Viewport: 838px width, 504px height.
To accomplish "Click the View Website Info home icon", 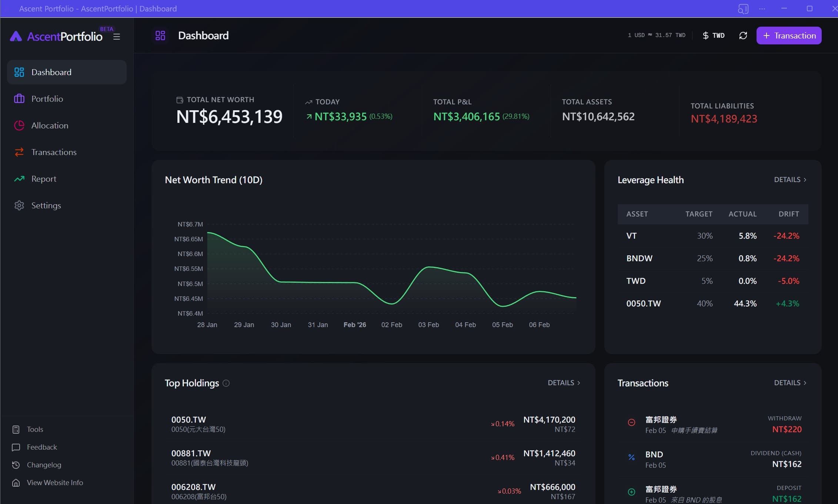I will coord(16,483).
